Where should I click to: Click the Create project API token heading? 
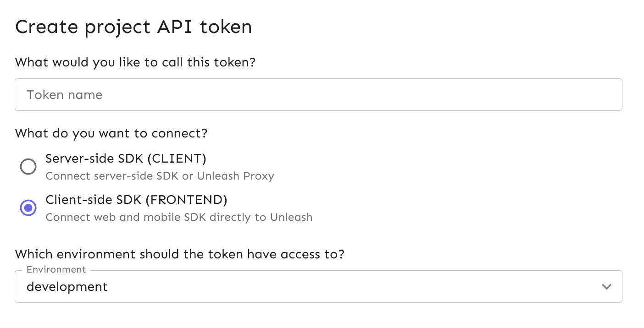[133, 27]
